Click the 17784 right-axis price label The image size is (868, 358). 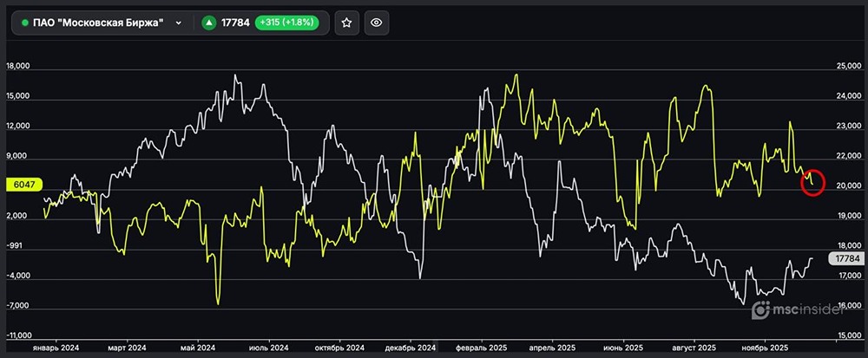(845, 258)
